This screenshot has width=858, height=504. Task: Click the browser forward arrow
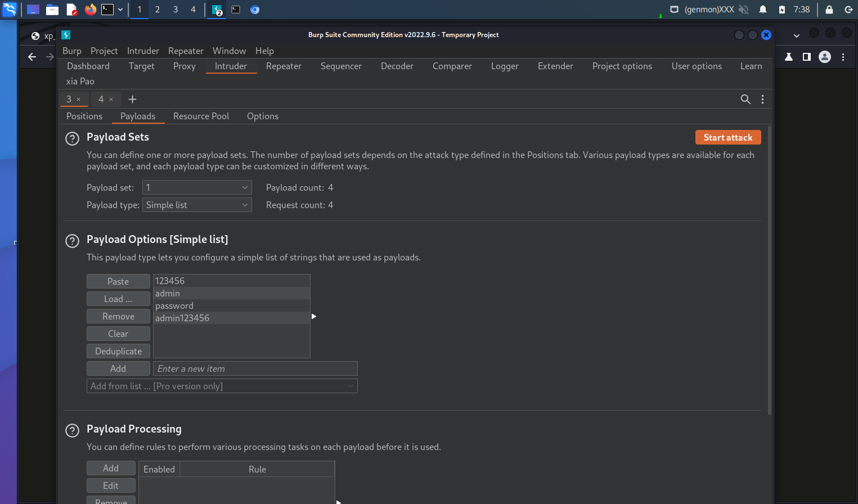pyautogui.click(x=50, y=57)
